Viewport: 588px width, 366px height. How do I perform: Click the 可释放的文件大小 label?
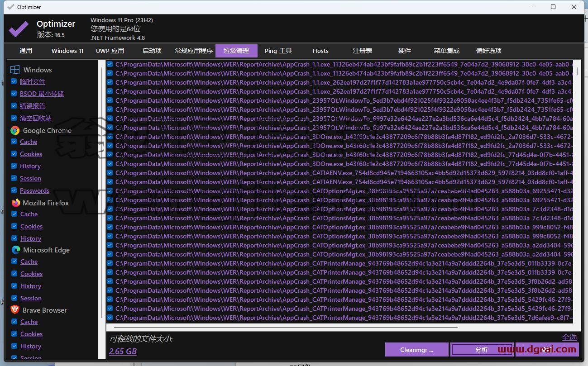coord(141,338)
